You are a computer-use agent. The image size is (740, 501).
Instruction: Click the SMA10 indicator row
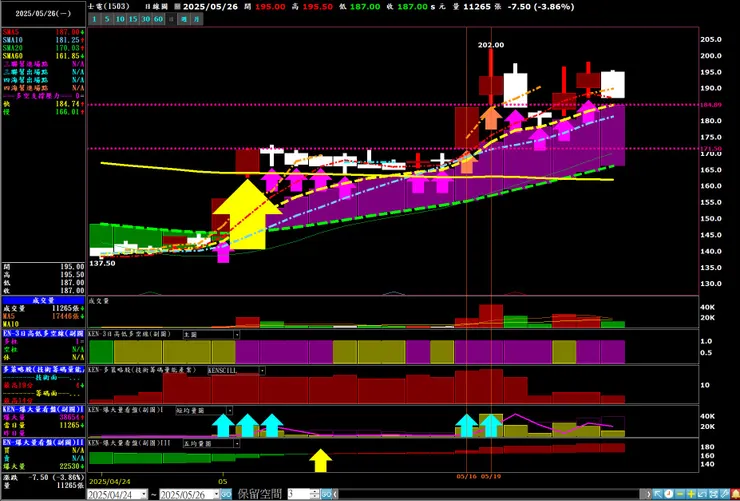tap(43, 40)
